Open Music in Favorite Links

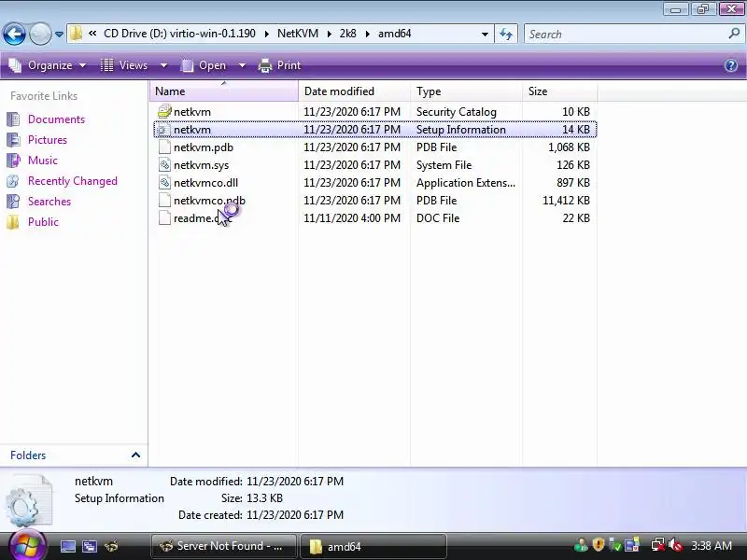tap(42, 160)
